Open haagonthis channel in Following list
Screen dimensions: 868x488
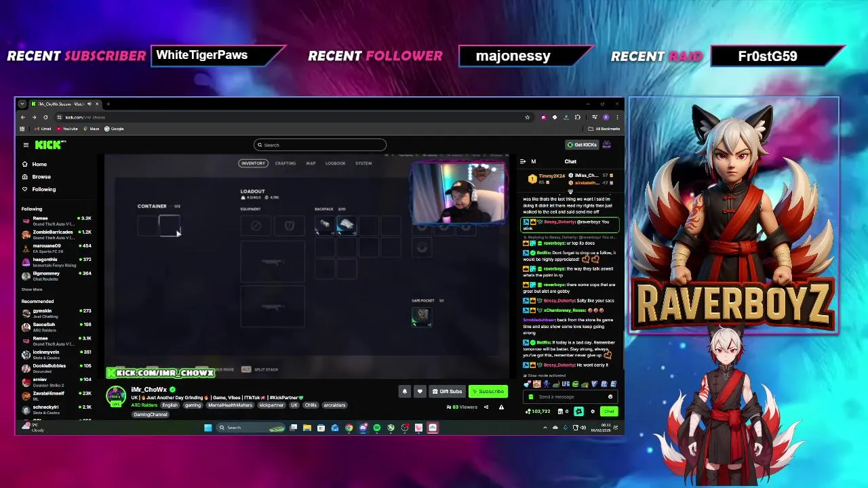coord(56,262)
